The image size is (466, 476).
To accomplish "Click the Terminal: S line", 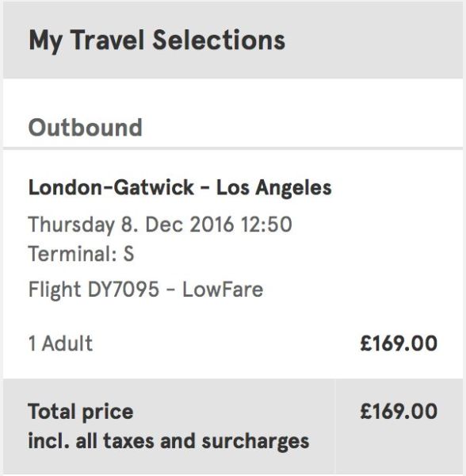I will tap(81, 254).
